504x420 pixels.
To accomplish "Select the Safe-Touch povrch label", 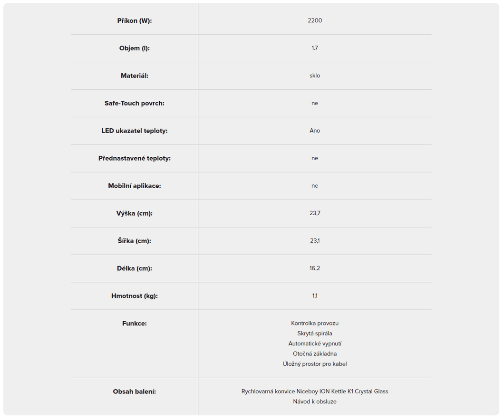I will (134, 103).
